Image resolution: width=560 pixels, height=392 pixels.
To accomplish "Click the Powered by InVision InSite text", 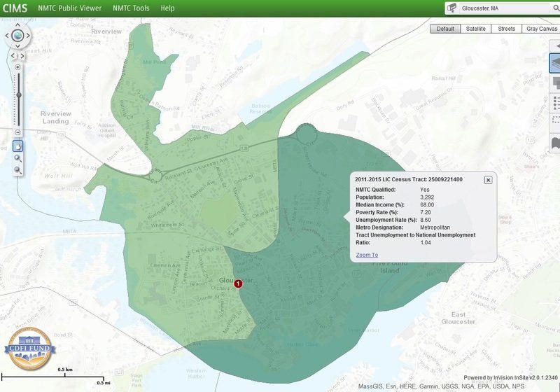I will coord(510,377).
